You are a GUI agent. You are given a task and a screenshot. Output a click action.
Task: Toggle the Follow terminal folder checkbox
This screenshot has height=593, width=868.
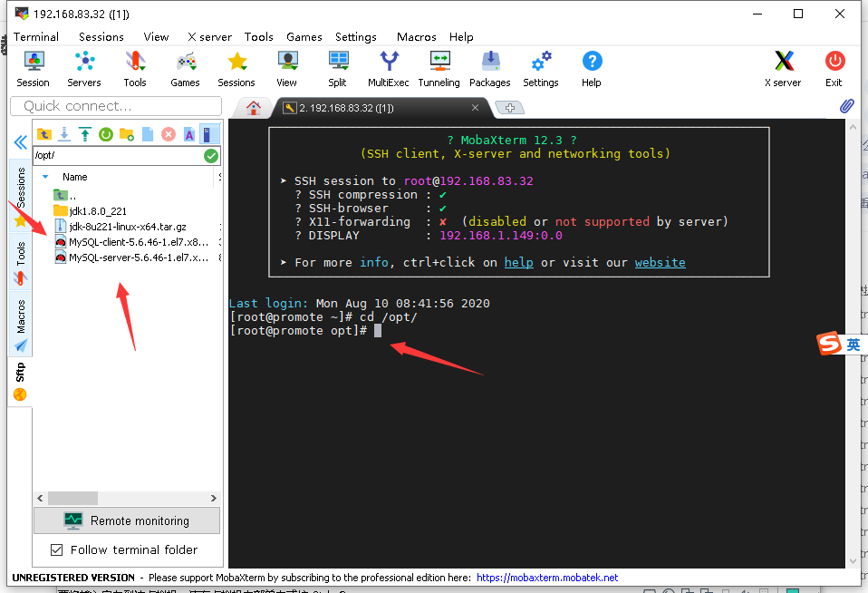[x=57, y=549]
